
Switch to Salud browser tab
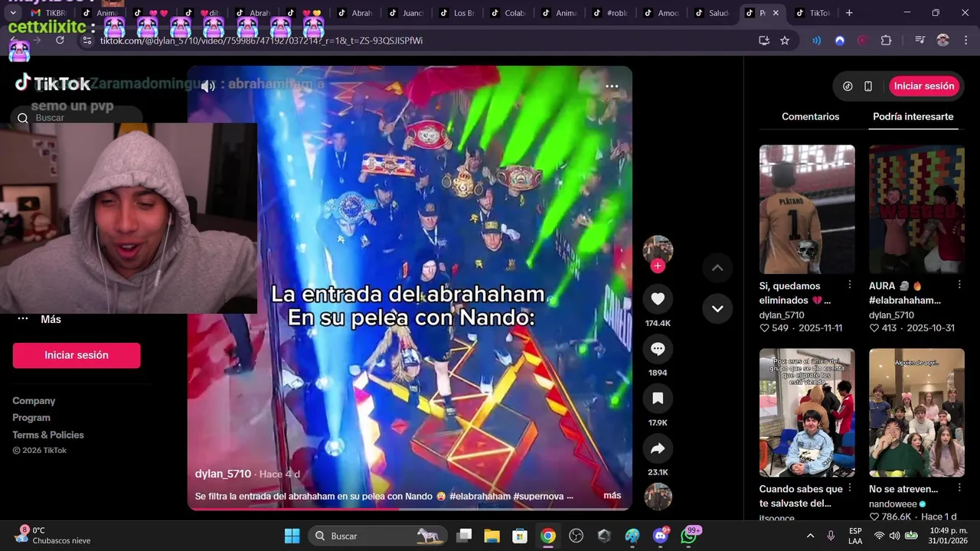[712, 13]
